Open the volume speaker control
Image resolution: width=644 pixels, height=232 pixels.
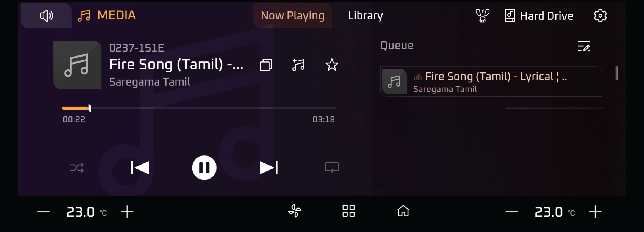tap(46, 16)
